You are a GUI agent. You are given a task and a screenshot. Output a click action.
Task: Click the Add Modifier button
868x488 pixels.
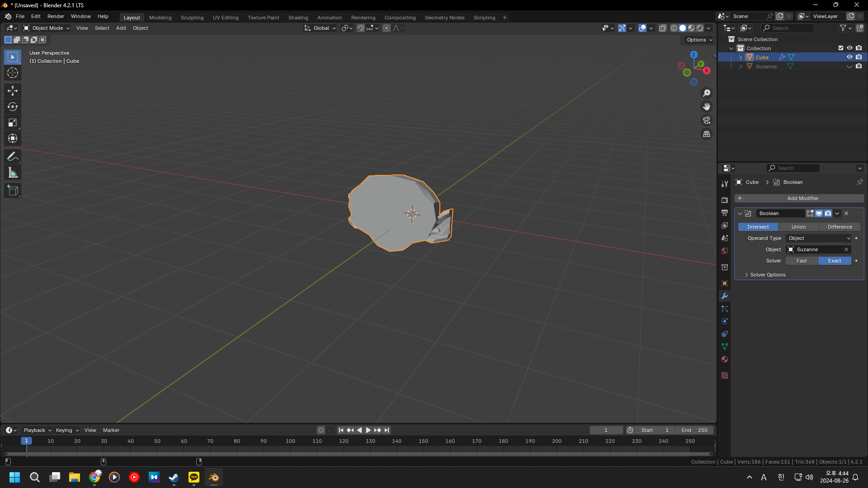pyautogui.click(x=799, y=198)
